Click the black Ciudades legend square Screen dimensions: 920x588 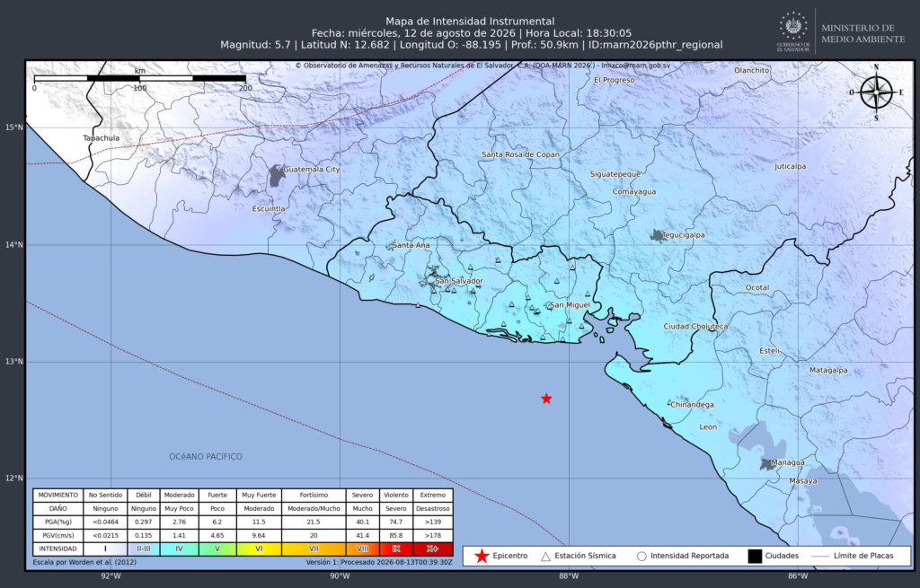tap(755, 557)
